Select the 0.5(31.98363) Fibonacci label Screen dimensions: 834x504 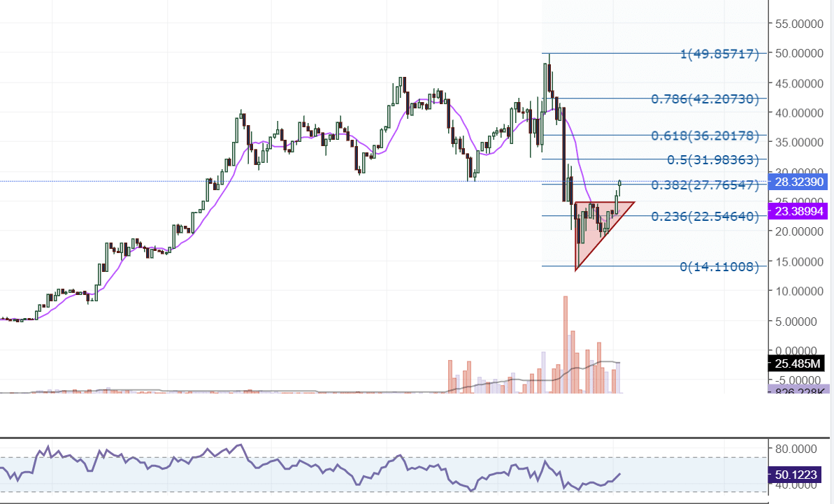(712, 159)
